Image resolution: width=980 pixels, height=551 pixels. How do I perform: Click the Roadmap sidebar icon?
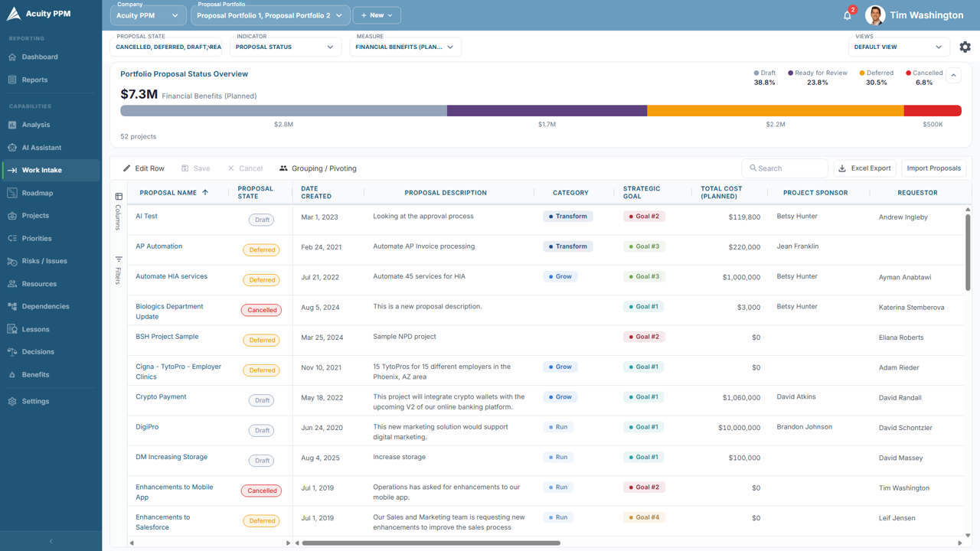coord(12,193)
